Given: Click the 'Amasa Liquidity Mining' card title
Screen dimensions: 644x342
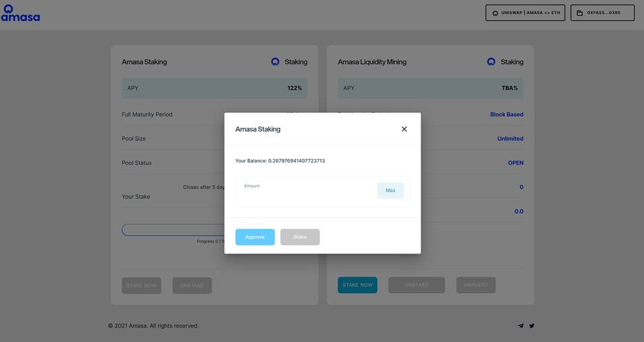Looking at the screenshot, I should tap(372, 62).
